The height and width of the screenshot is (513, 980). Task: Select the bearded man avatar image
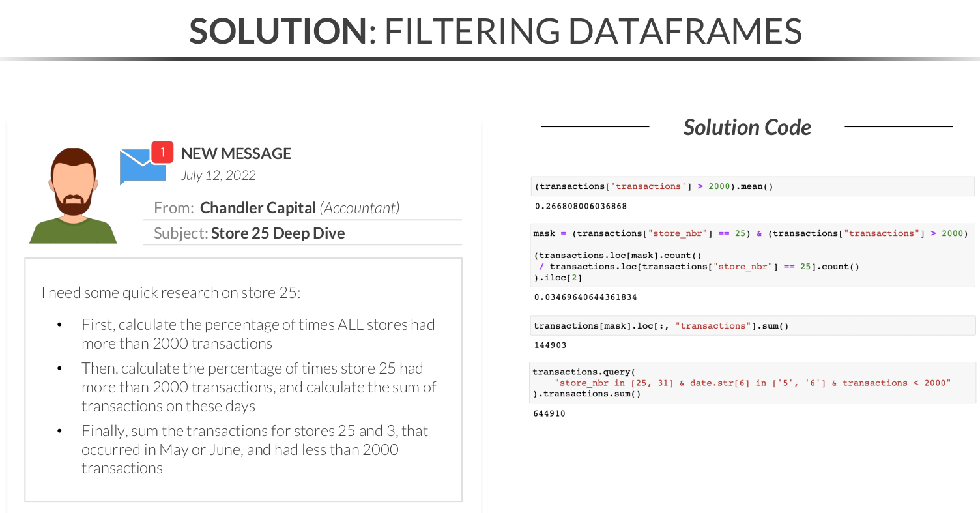click(73, 196)
